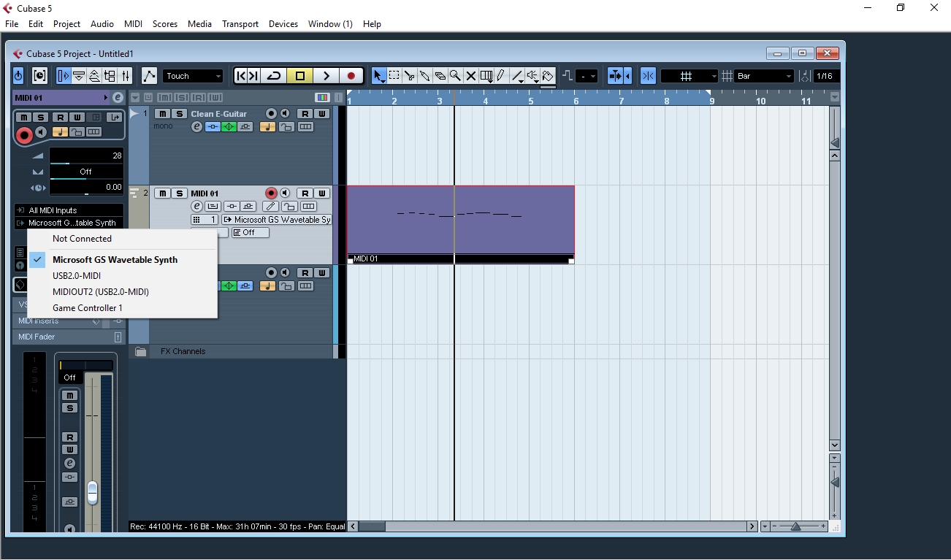Select the Object Selection arrow tool
This screenshot has width=951, height=560.
click(378, 76)
